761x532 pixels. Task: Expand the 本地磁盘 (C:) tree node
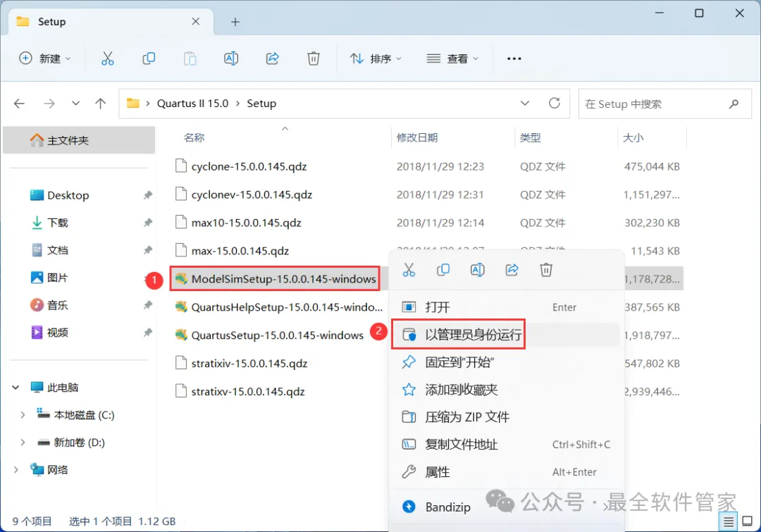click(x=23, y=415)
